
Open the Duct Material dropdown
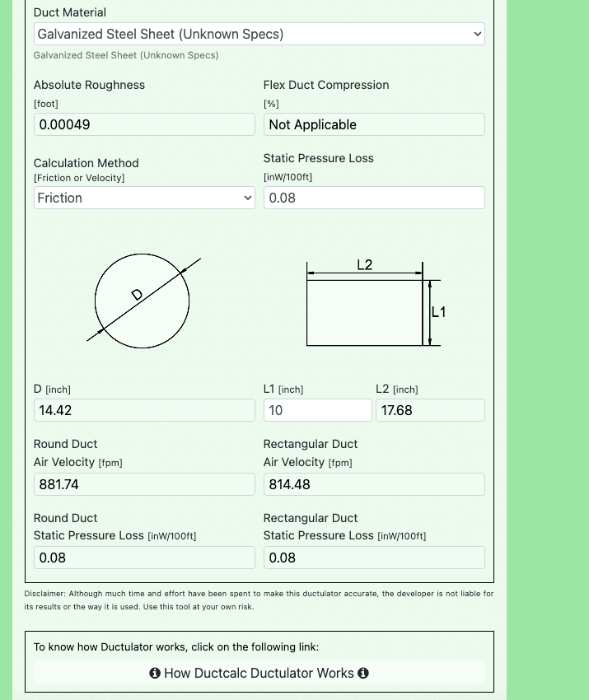259,34
